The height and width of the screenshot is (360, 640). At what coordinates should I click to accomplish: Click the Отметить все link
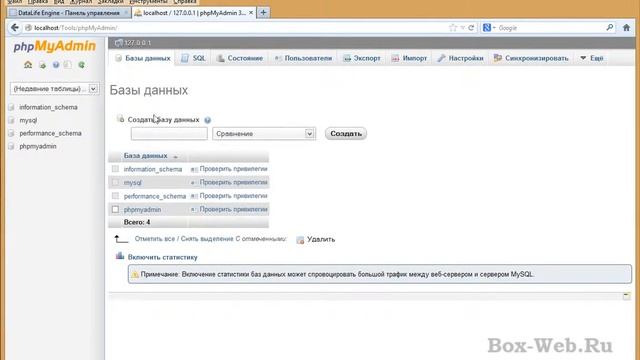click(x=155, y=239)
